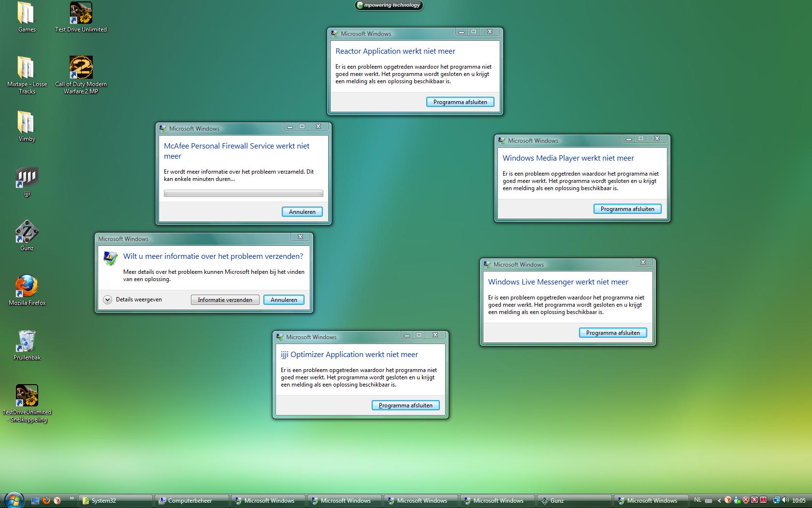Click the NL language bar indicator
The image size is (812, 508).
point(697,500)
